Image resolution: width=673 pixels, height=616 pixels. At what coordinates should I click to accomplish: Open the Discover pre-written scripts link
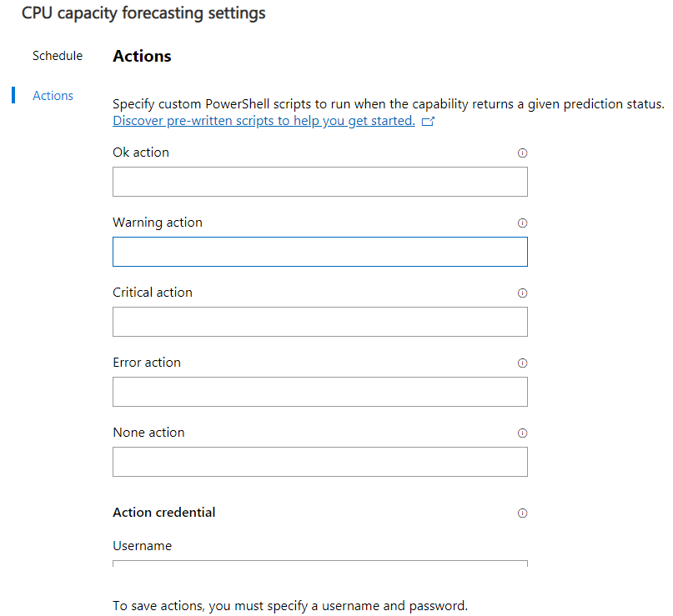[264, 121]
